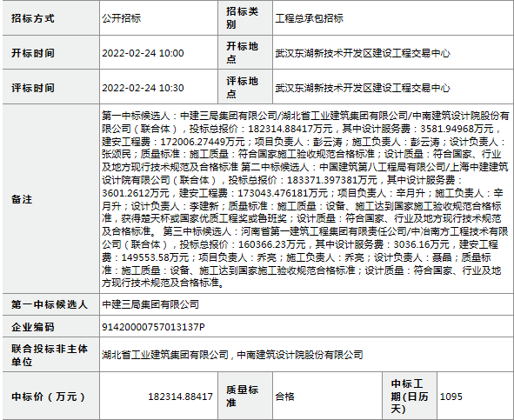Select the 1095 duration value

tap(451, 397)
